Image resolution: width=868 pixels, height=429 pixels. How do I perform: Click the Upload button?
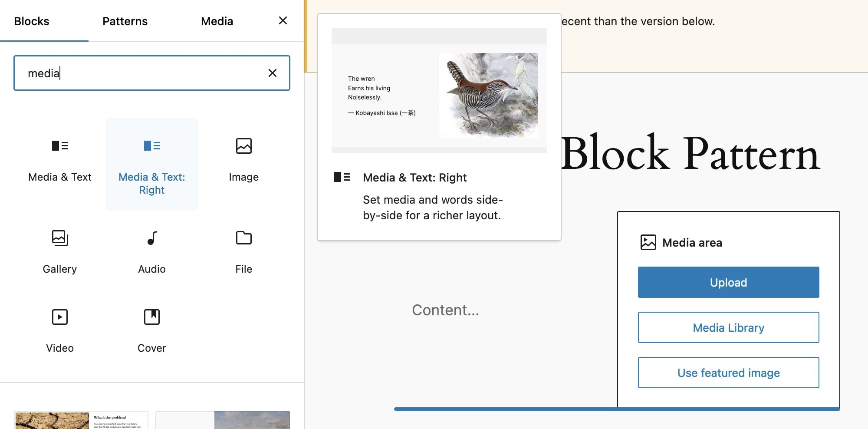tap(728, 282)
